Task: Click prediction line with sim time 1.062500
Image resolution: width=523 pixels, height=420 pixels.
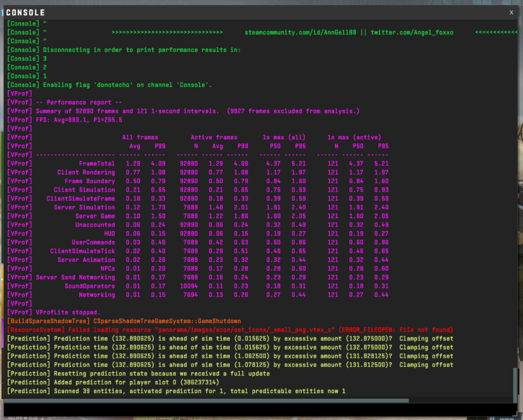Action: tap(230, 356)
